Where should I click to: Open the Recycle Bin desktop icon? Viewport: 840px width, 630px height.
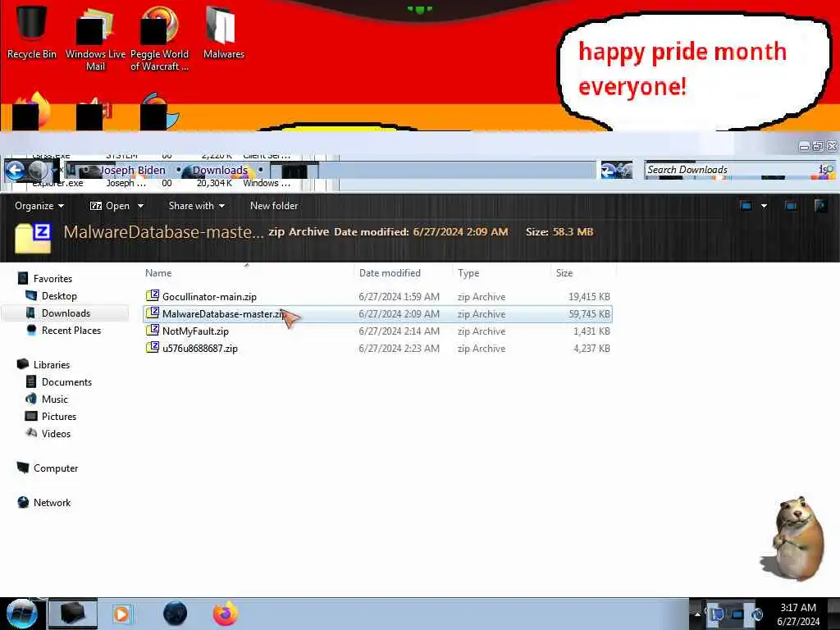tap(31, 32)
